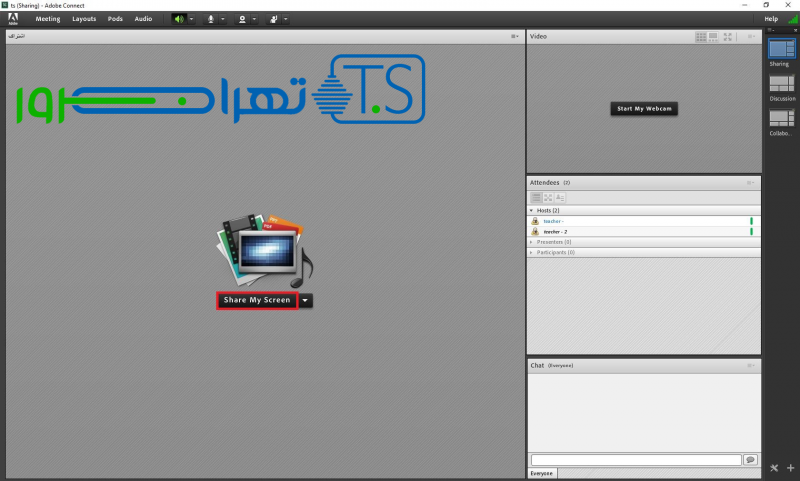Screen dimensions: 800x481
Task: Maximize the Video pod to full screen
Action: coord(728,36)
